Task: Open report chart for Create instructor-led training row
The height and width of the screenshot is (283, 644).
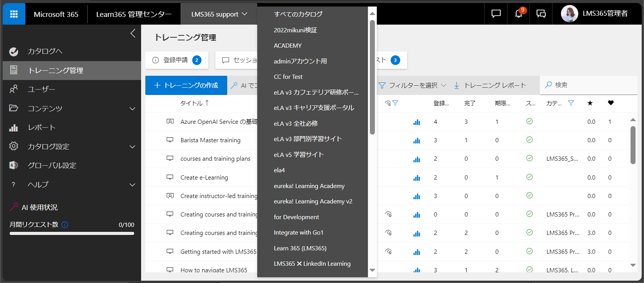Action: click(416, 196)
